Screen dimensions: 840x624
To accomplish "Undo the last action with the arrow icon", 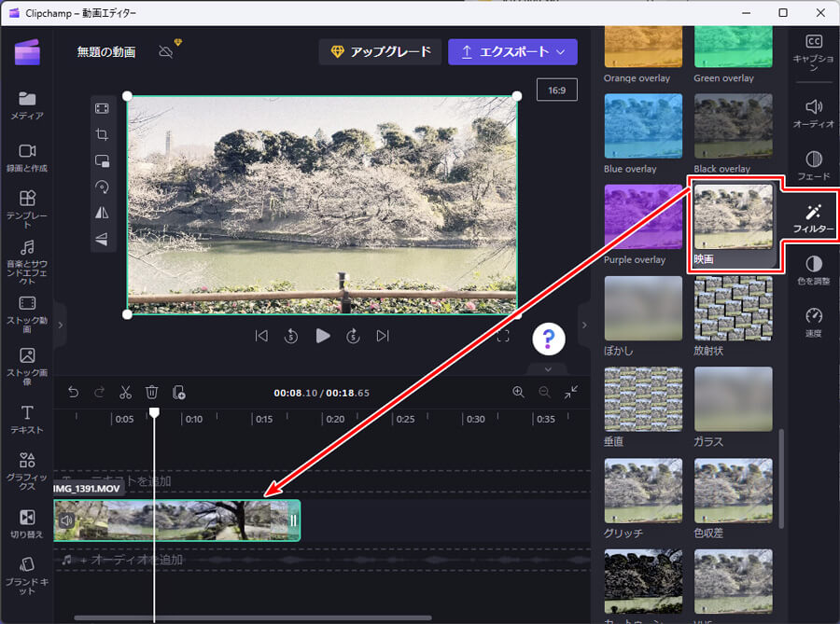I will [x=74, y=393].
